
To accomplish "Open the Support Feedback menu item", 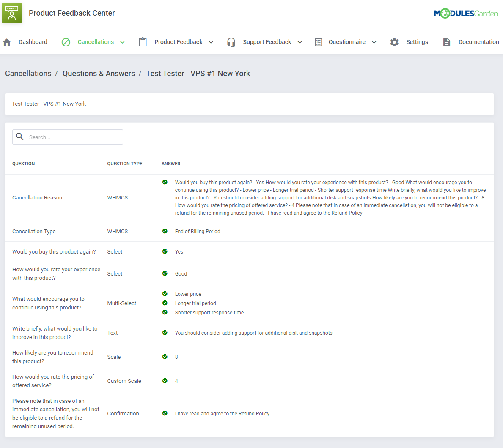I will 267,42.
